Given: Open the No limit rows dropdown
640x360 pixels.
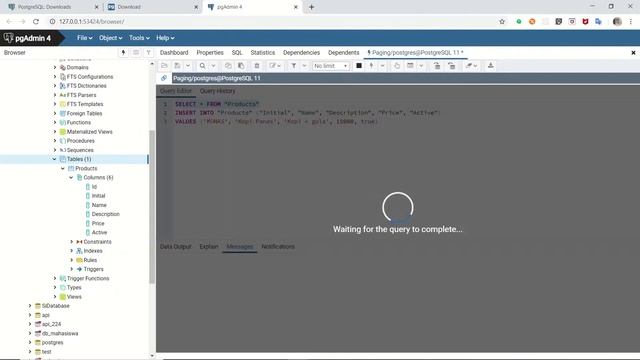Looking at the screenshot, I should click(331, 66).
